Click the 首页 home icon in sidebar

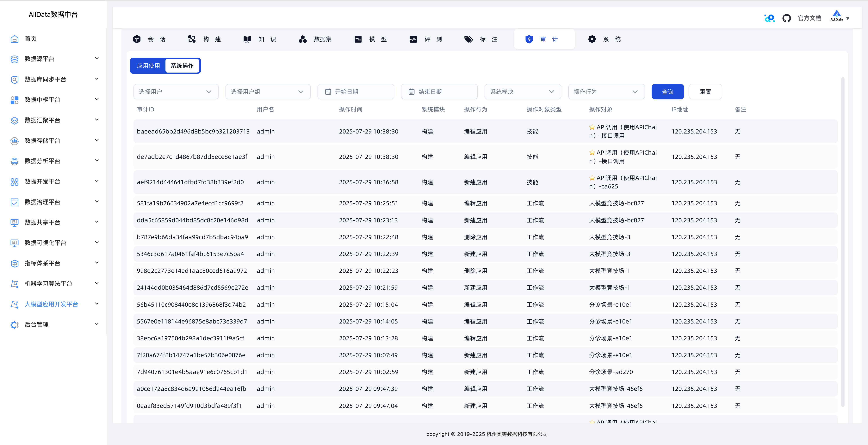(x=15, y=39)
